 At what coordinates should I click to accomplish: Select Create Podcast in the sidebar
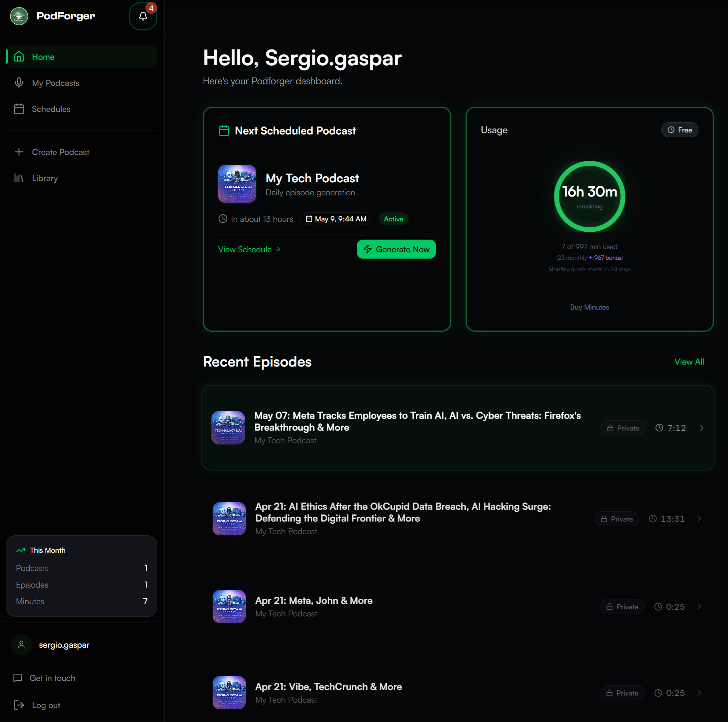pos(81,152)
